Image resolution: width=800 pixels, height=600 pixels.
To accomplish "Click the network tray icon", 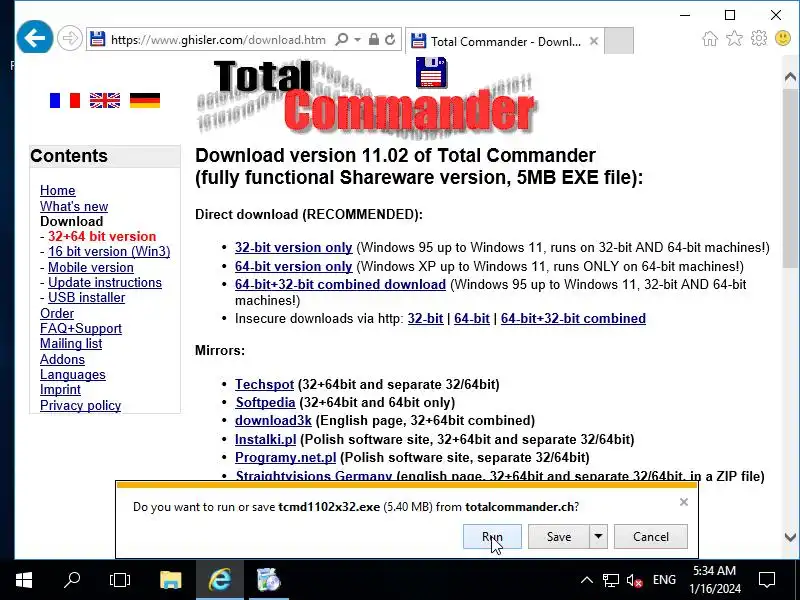I will [611, 580].
